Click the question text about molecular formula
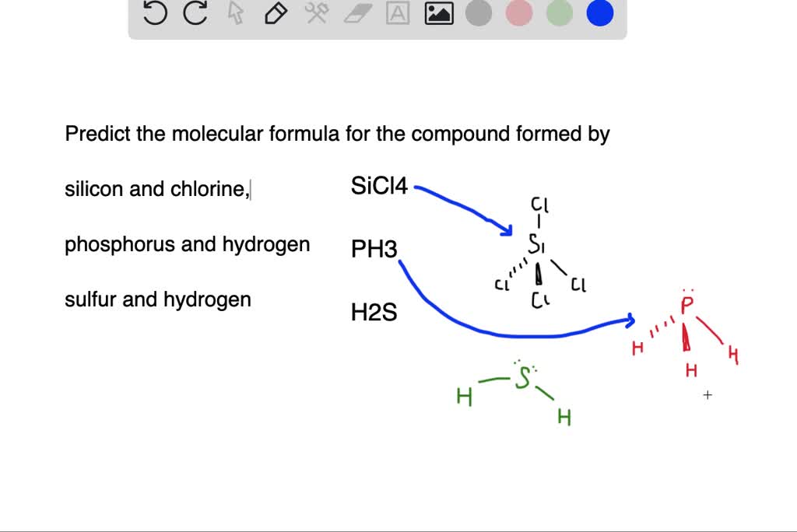797x532 pixels. click(337, 133)
